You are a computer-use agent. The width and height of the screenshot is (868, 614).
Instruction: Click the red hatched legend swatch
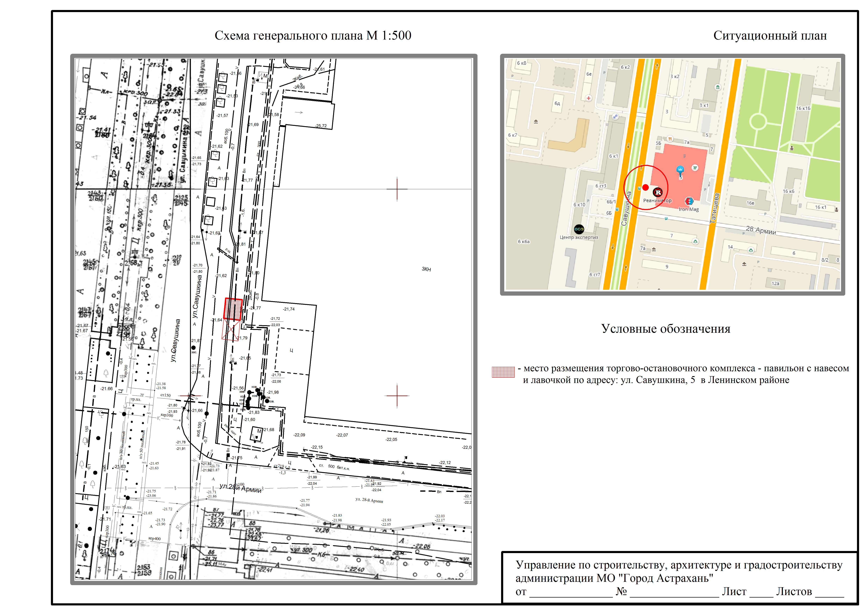[503, 372]
